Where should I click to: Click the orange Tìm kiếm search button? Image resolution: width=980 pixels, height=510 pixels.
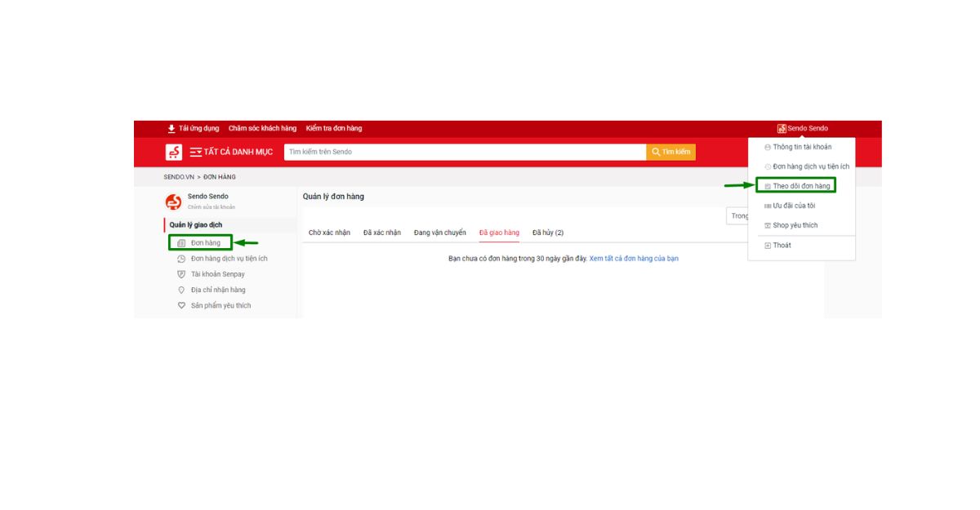(670, 152)
